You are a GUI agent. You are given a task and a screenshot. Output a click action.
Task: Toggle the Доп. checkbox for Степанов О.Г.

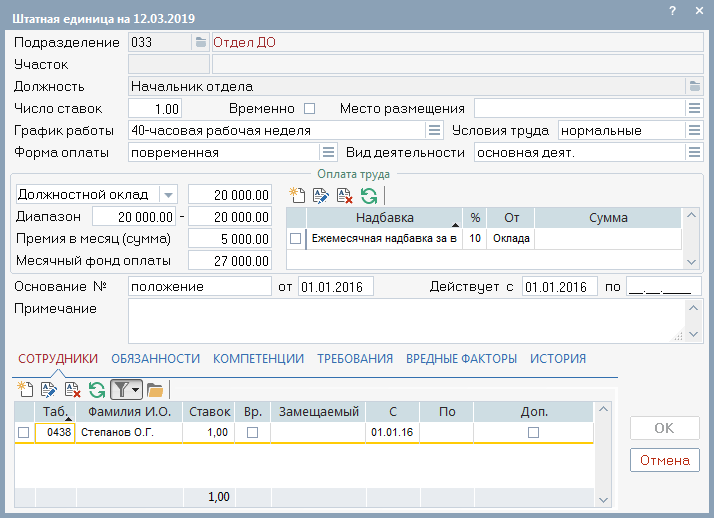coord(533,432)
